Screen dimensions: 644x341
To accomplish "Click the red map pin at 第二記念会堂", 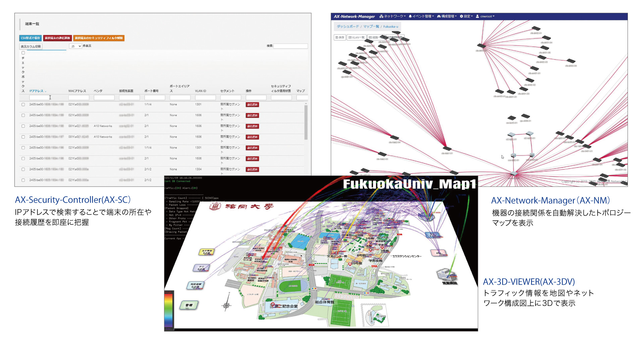I will (273, 305).
